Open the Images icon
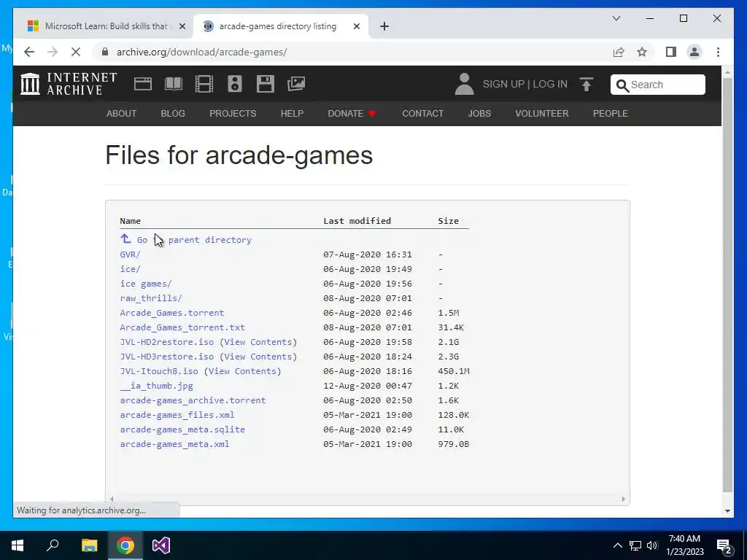 coord(296,84)
